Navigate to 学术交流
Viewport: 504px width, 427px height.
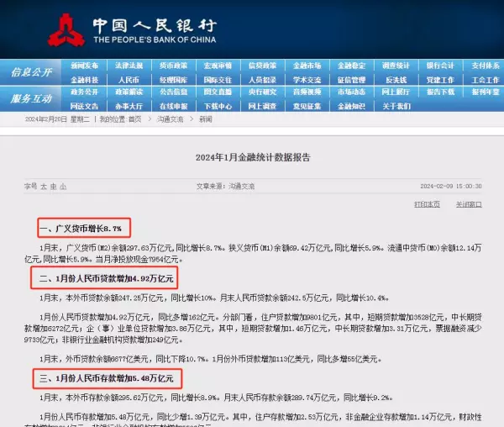[x=307, y=80]
